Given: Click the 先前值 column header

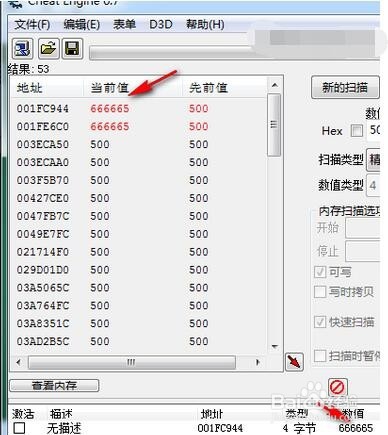Looking at the screenshot, I should pyautogui.click(x=224, y=88).
